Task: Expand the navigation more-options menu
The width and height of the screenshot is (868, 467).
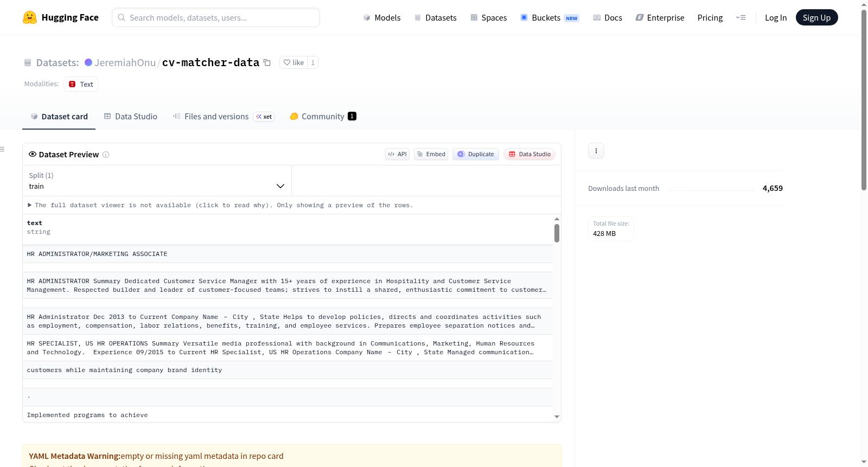Action: click(x=741, y=17)
